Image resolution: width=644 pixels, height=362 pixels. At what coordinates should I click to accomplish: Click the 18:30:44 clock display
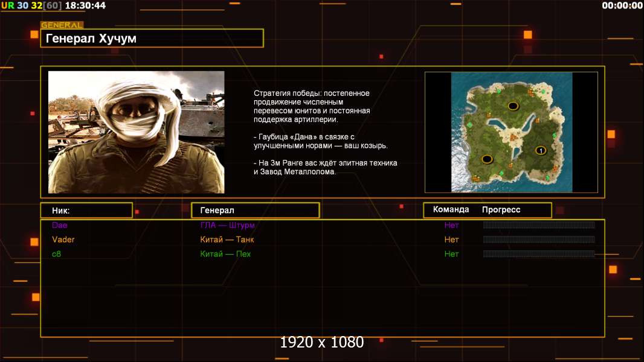(x=85, y=5)
